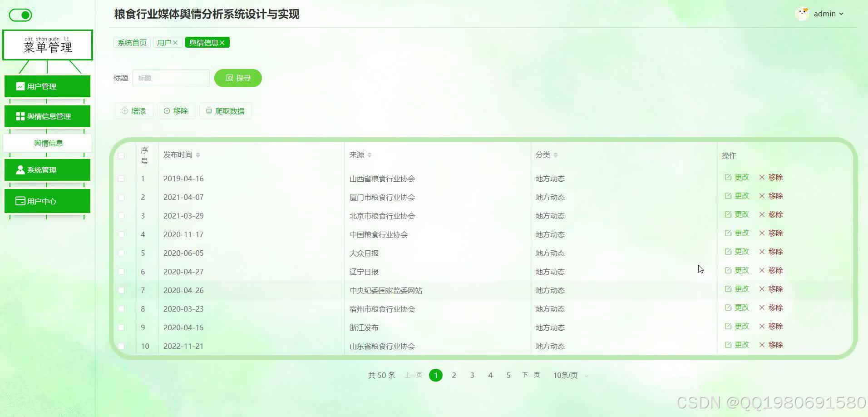This screenshot has width=868, height=417.
Task: Open the 10条/页 page size dropdown
Action: pyautogui.click(x=571, y=375)
